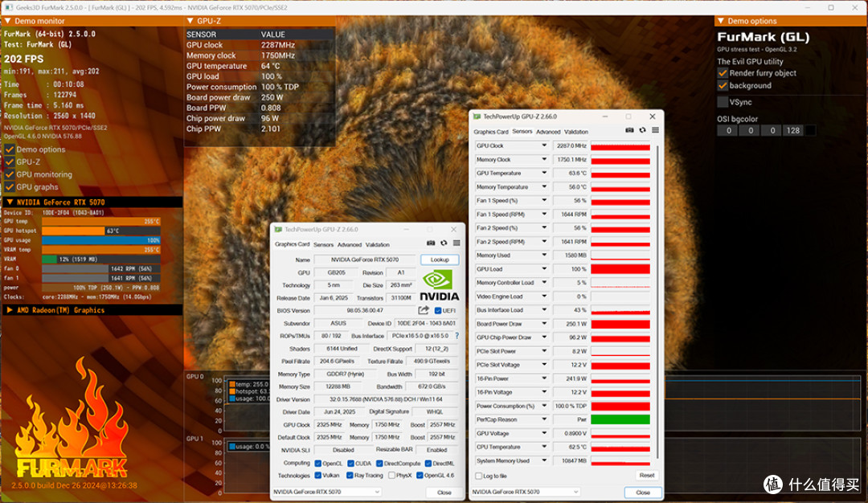
Task: Toggle the GPU monitoring checkbox
Action: 10,174
